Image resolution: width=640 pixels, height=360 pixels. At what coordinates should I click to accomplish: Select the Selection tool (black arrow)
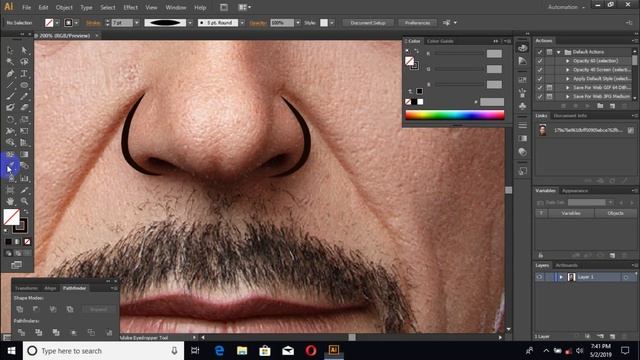coord(10,50)
